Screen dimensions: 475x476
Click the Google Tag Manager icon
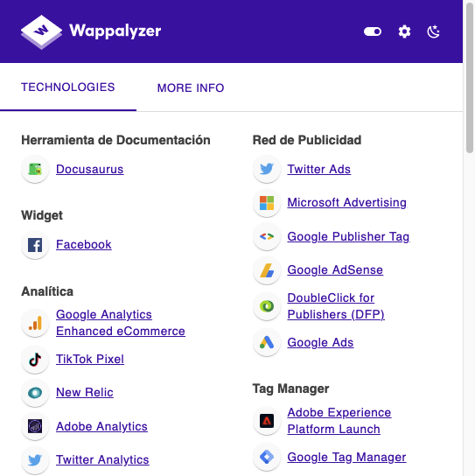[267, 457]
